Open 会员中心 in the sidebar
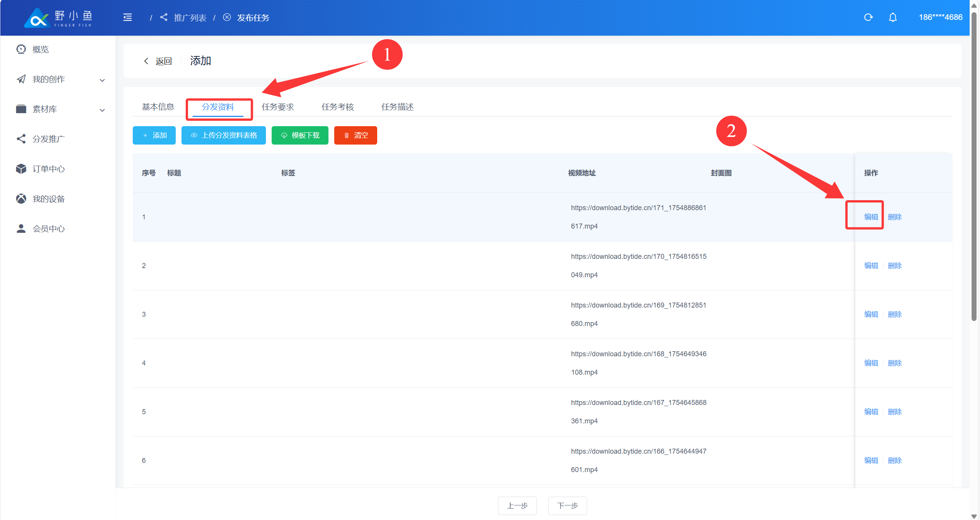Viewport: 980px width, 520px height. point(48,229)
